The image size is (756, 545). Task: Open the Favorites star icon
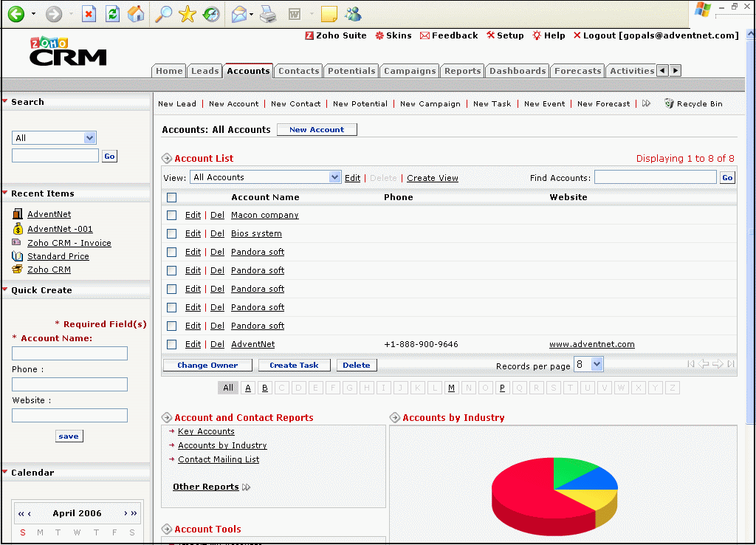[188, 14]
